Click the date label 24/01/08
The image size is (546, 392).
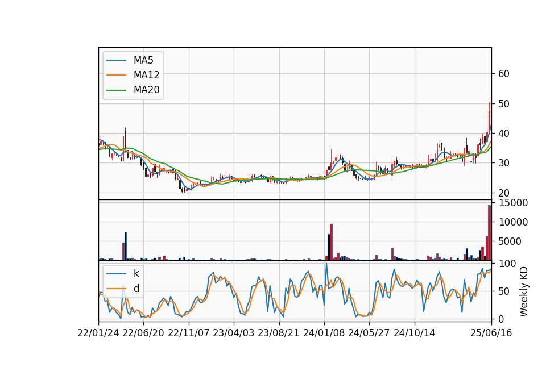point(324,333)
